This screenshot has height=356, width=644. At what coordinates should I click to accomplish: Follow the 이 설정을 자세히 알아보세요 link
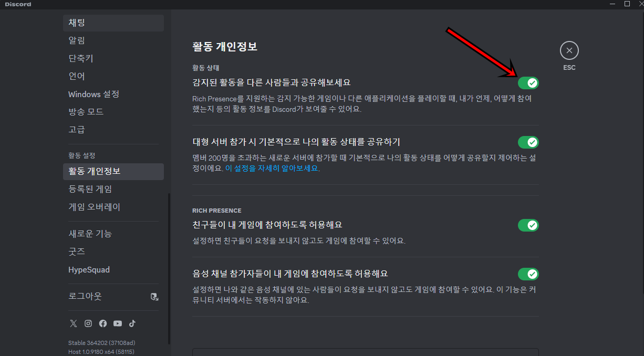point(272,169)
